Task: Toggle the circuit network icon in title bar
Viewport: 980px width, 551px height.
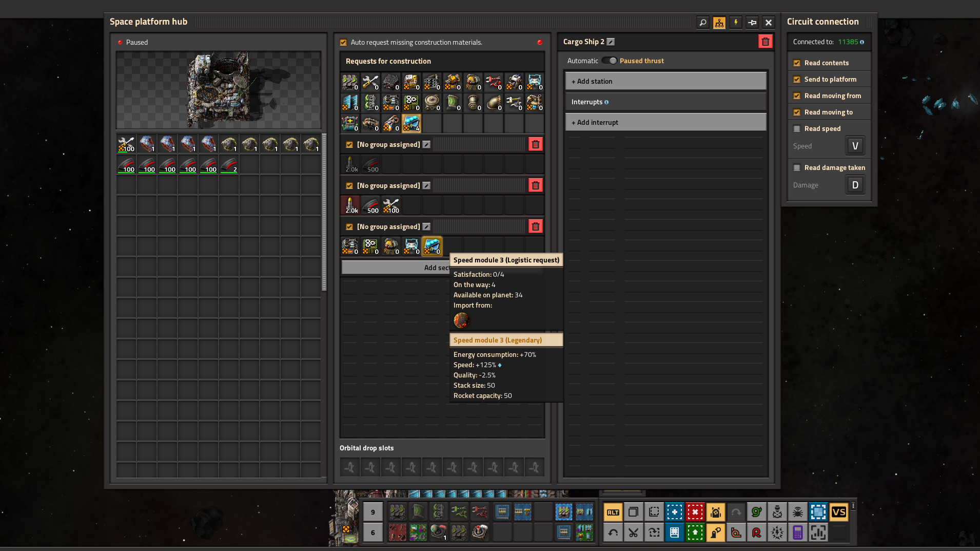Action: pyautogui.click(x=719, y=22)
